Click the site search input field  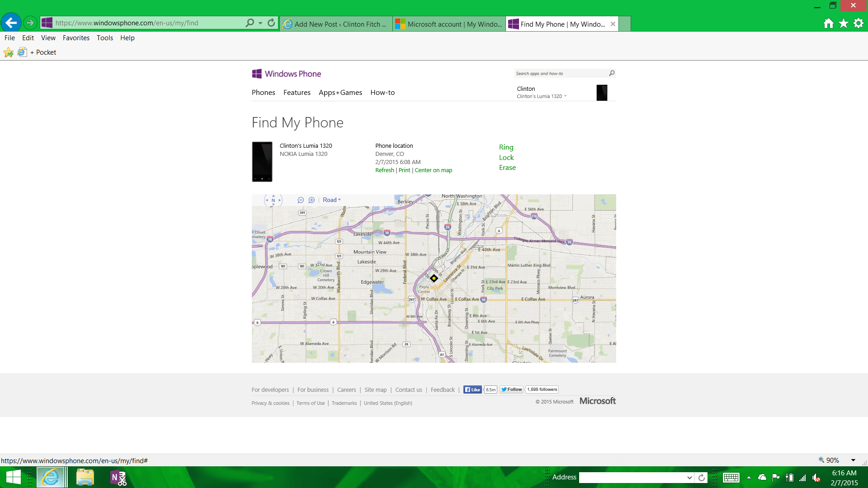[x=561, y=73]
